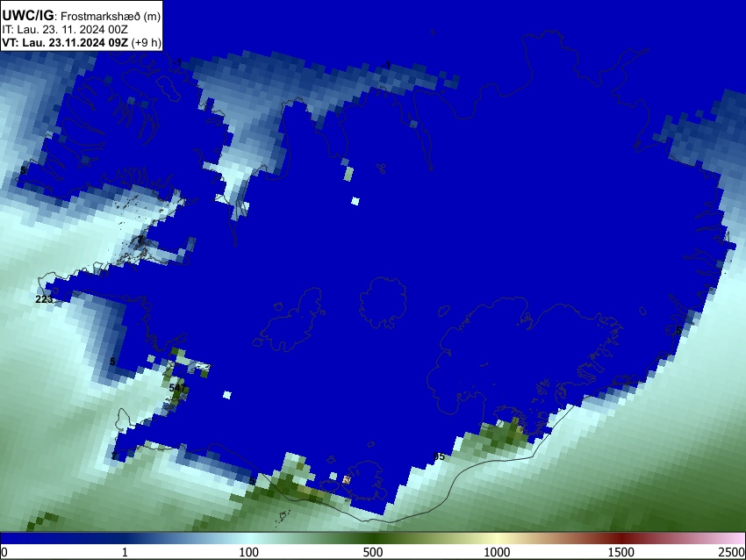Image resolution: width=746 pixels, height=560 pixels.
Task: Click the "0" label on the legend scale
Action: pos(4,552)
